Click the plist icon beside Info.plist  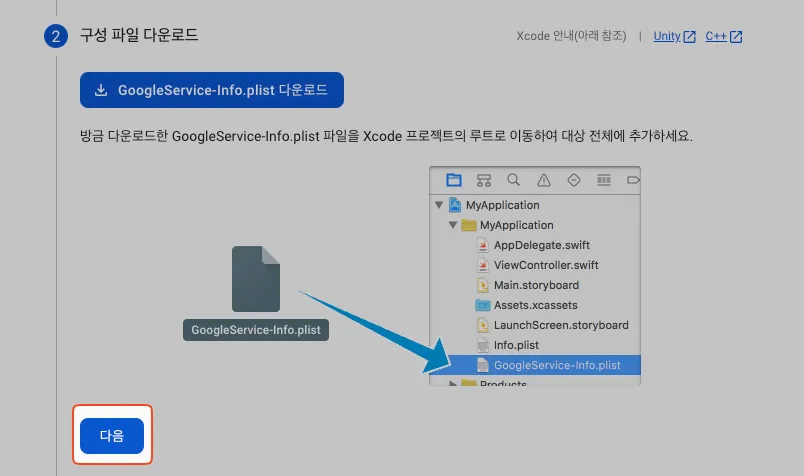(x=483, y=345)
